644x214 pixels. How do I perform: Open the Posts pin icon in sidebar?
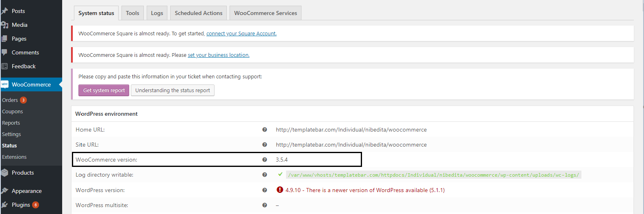click(x=5, y=11)
